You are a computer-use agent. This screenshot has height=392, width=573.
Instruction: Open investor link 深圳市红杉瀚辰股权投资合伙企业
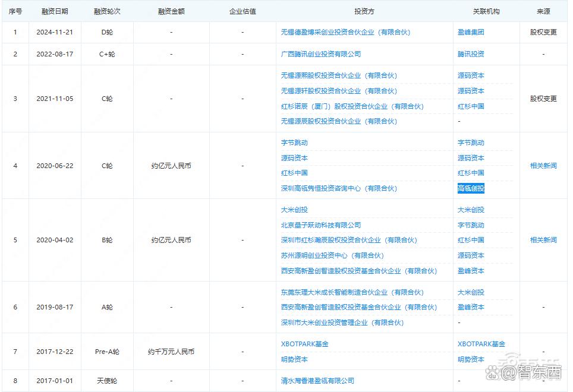(349, 240)
